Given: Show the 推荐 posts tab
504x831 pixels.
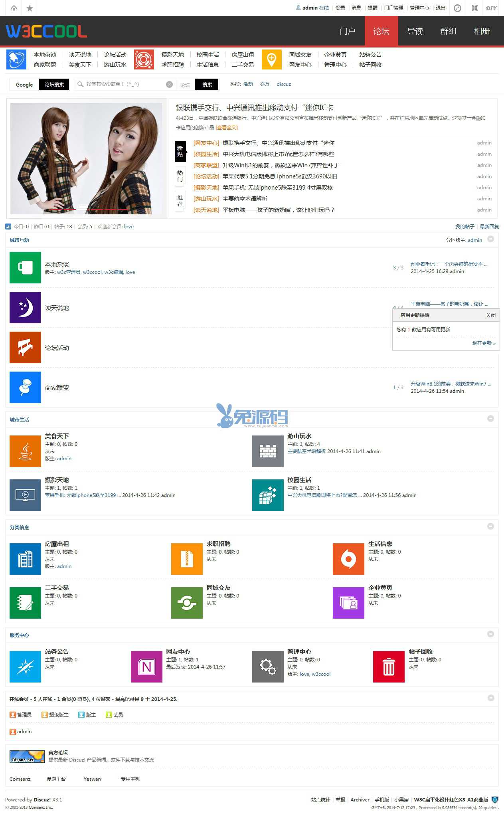Looking at the screenshot, I should (x=180, y=201).
